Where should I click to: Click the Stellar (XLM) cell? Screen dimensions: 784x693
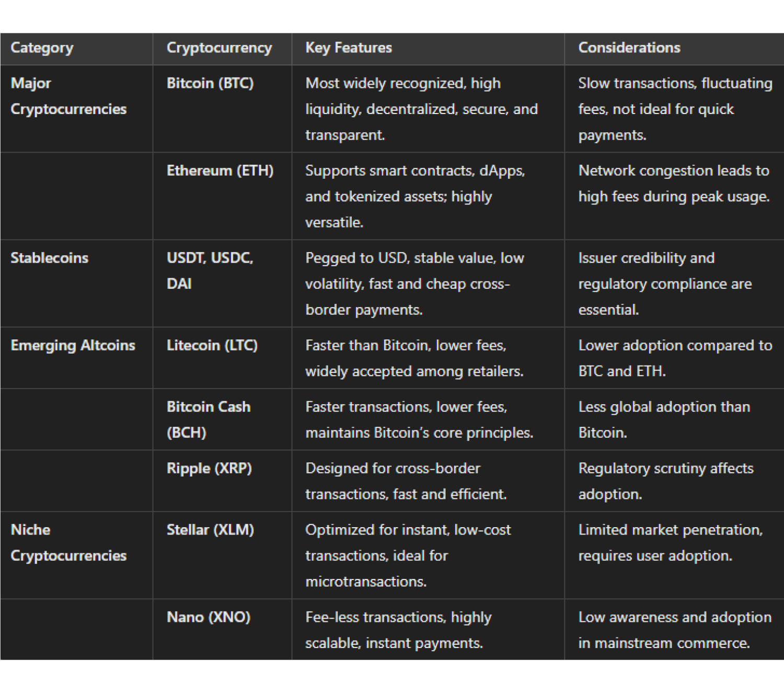click(210, 530)
